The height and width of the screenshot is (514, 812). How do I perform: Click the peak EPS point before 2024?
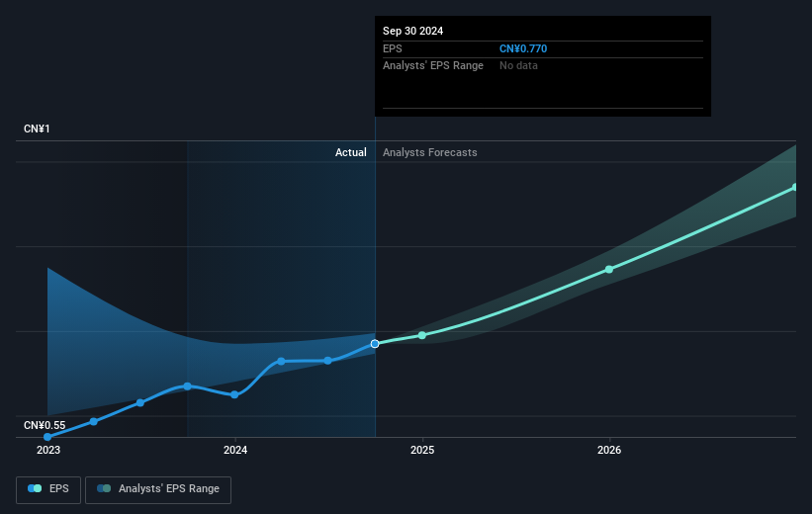tap(188, 386)
